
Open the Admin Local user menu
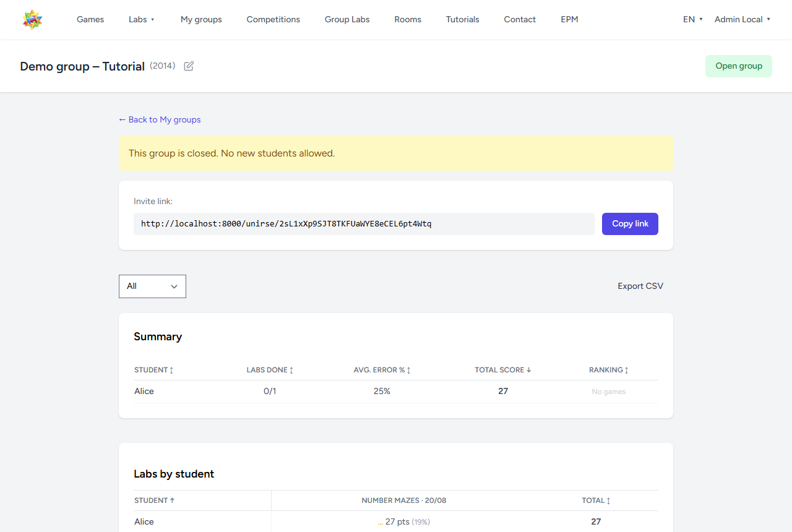tap(742, 20)
